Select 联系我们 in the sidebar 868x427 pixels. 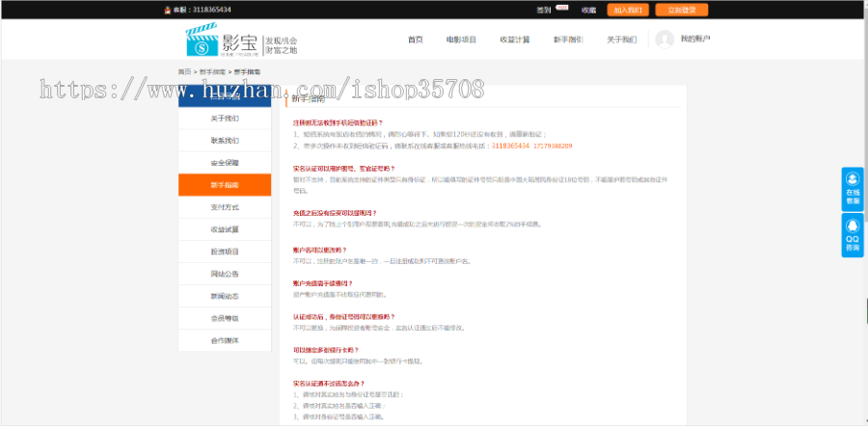pyautogui.click(x=225, y=141)
